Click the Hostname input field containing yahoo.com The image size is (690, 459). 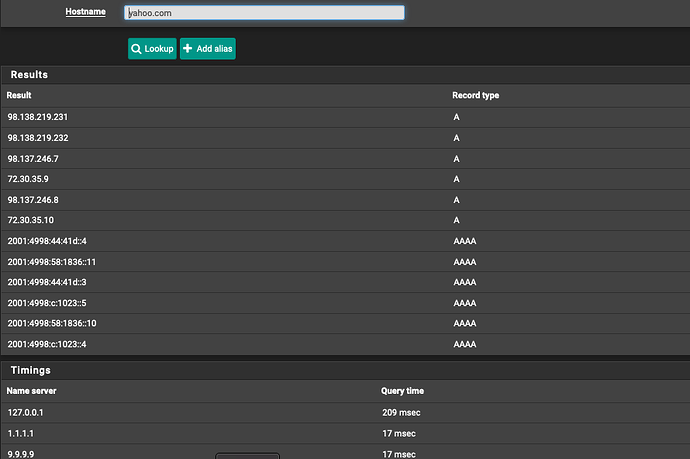264,13
